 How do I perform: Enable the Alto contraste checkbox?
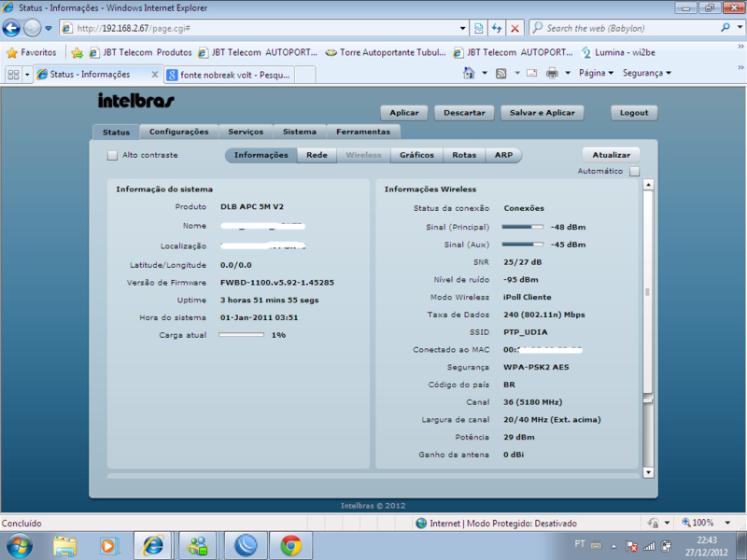pos(112,155)
